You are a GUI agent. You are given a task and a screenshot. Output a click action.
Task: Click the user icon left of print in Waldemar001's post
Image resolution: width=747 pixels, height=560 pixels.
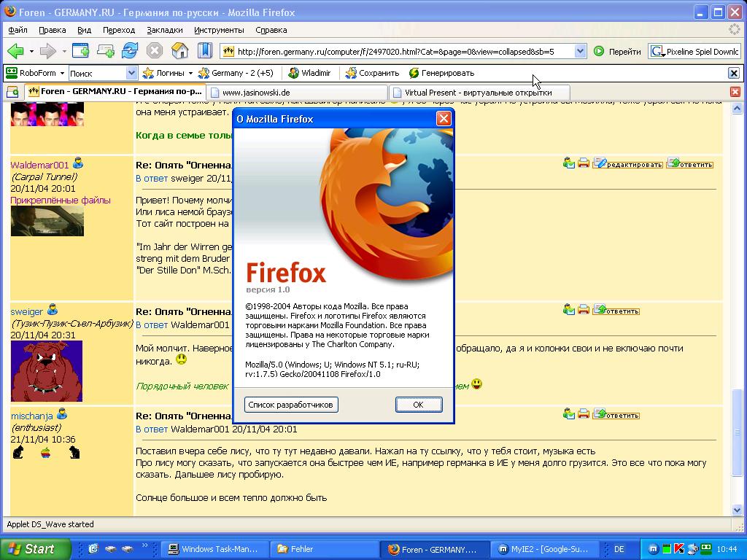pyautogui.click(x=568, y=164)
